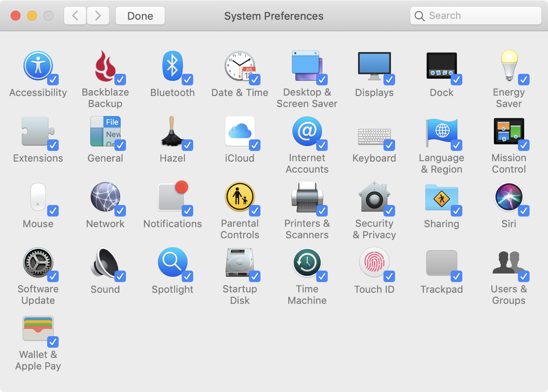548x392 pixels.
Task: Uncheck the Startup Disk checkbox
Action: [255, 276]
